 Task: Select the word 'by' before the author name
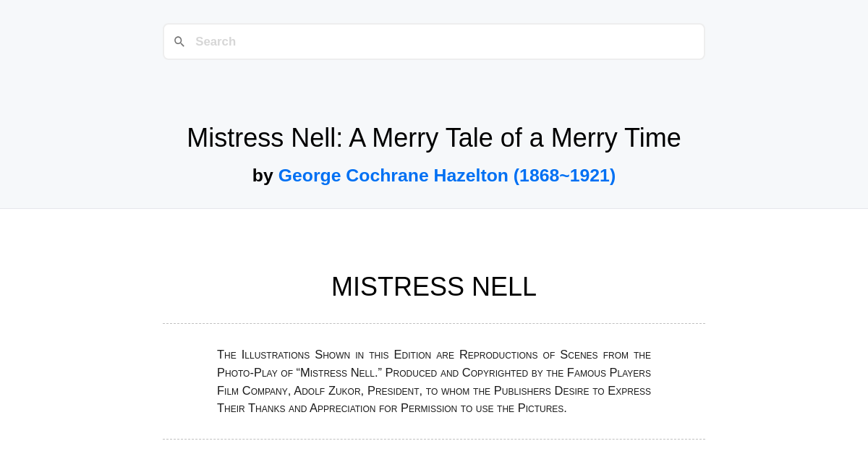264,175
